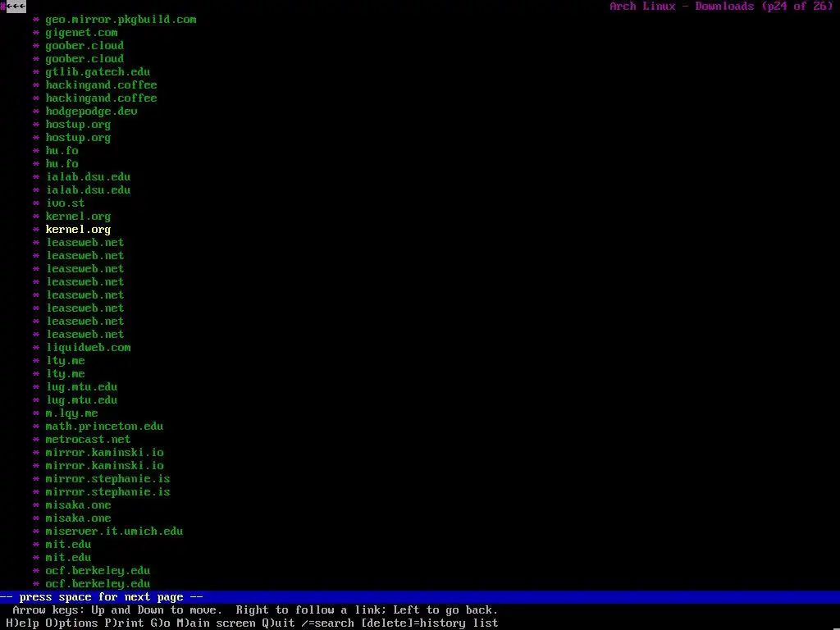Click the M)ain screen command
Screen dimensions: 840x630
coord(216,623)
